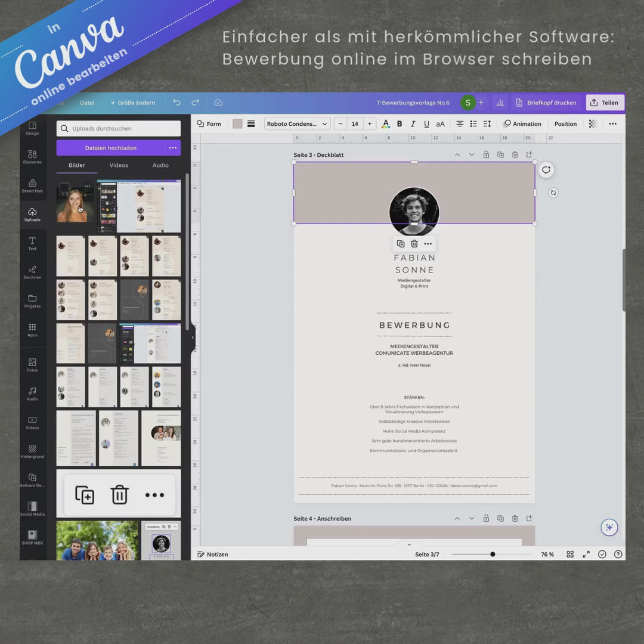The width and height of the screenshot is (644, 644).
Task: Click the cloud save status icon
Action: 218,103
